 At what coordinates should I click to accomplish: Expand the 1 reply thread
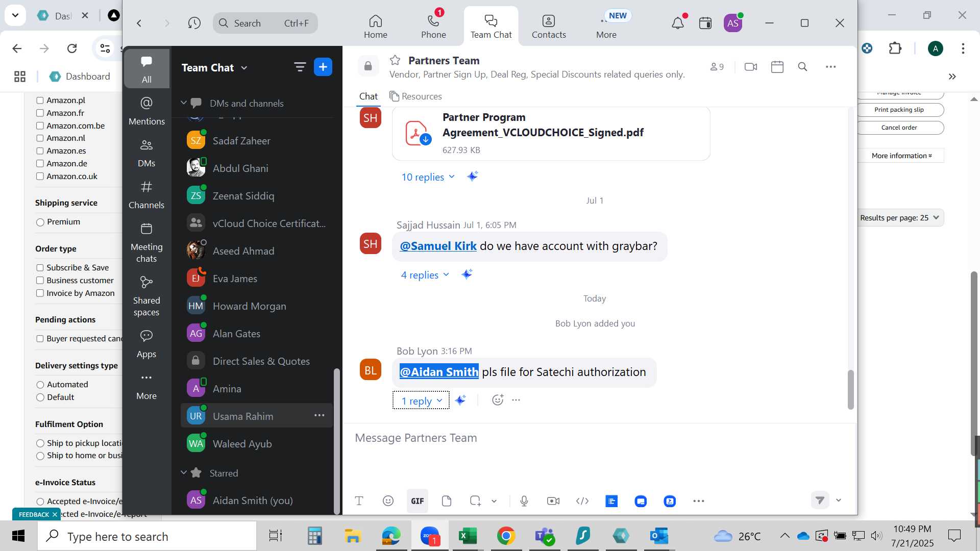pos(421,400)
